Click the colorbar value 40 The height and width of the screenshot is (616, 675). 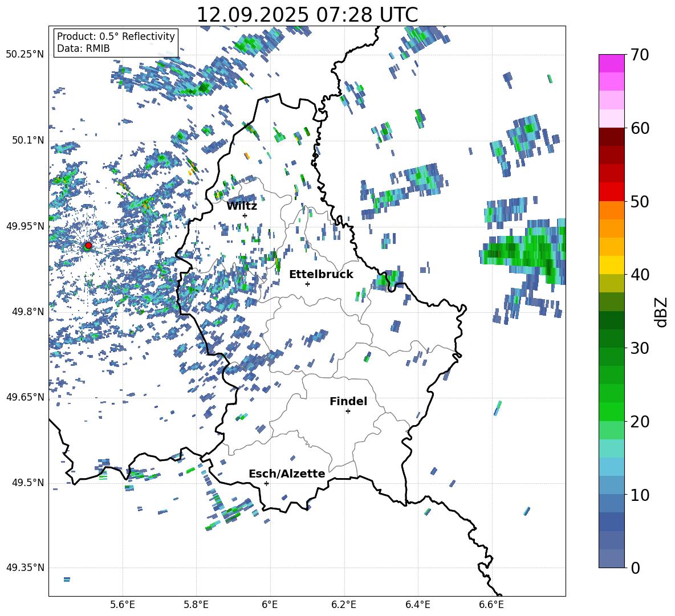pyautogui.click(x=640, y=275)
